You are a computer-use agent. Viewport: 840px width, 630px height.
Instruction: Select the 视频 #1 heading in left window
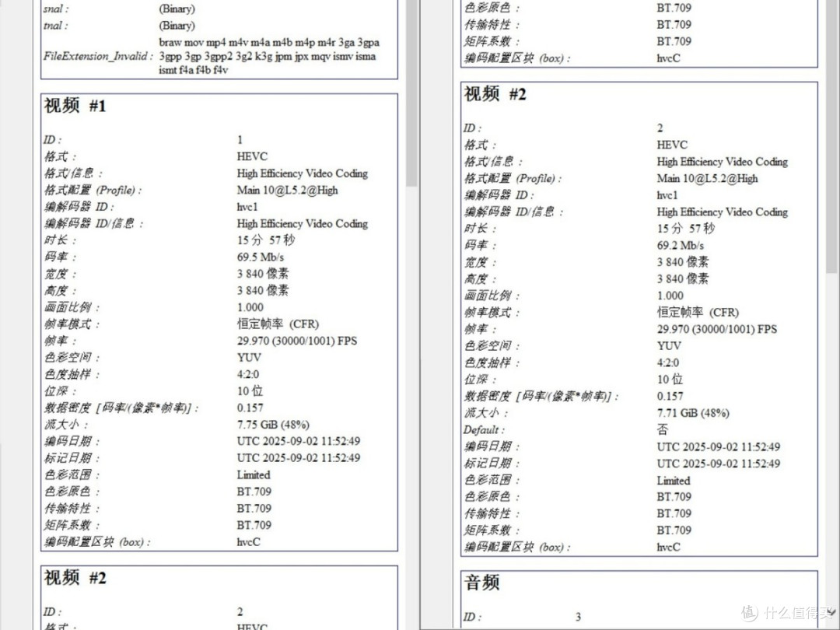75,106
